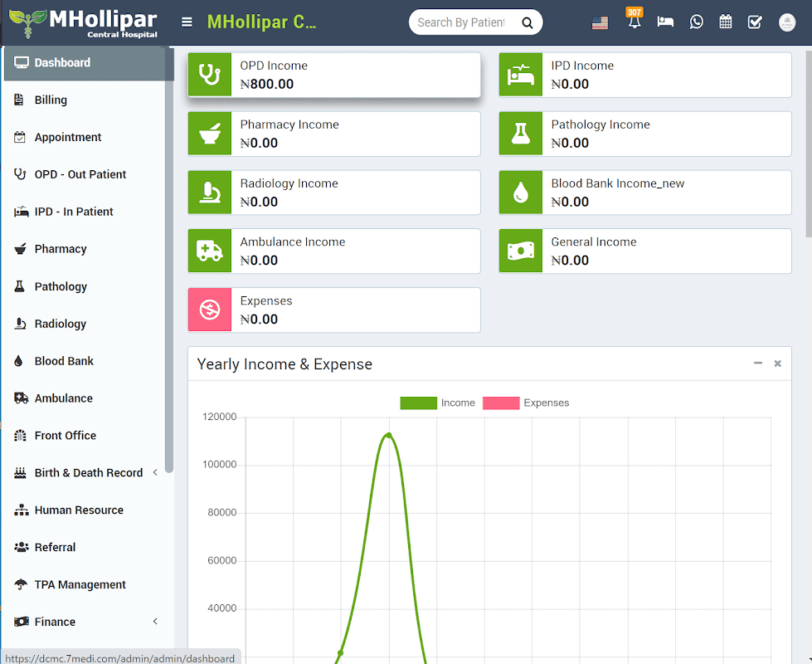Click the Search By Patient field
812x664 pixels.
click(x=461, y=22)
